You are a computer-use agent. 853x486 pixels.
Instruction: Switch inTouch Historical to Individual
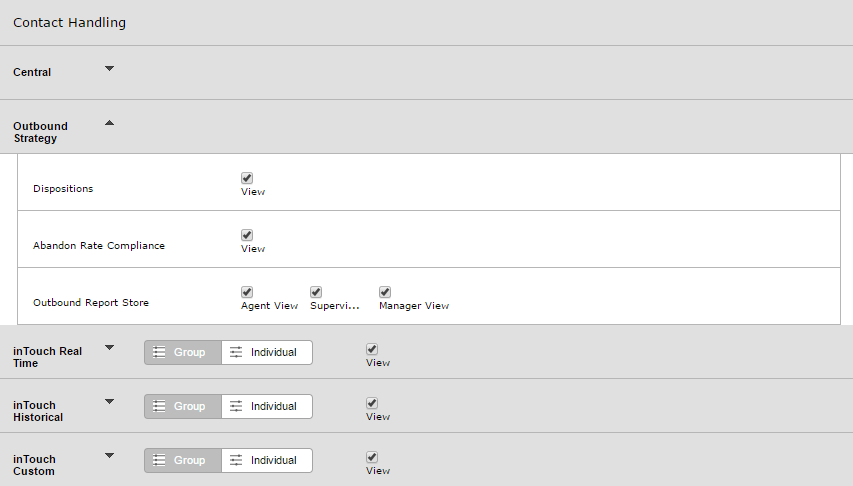267,407
